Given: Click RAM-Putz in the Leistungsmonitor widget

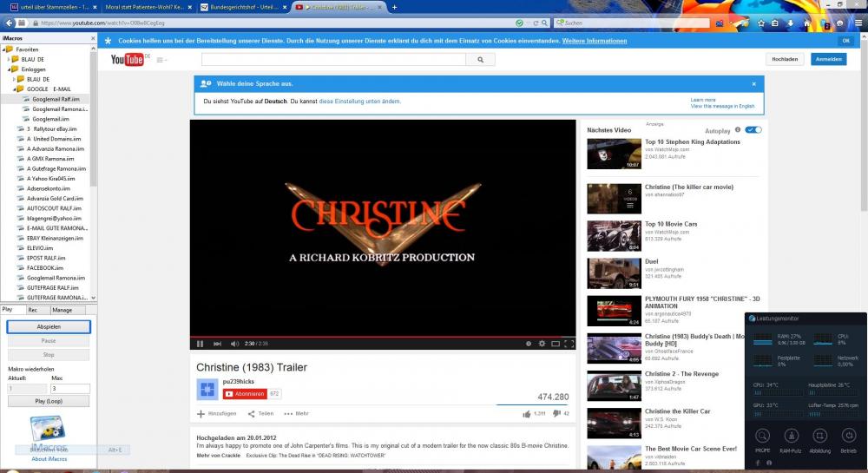Looking at the screenshot, I should 791,441.
